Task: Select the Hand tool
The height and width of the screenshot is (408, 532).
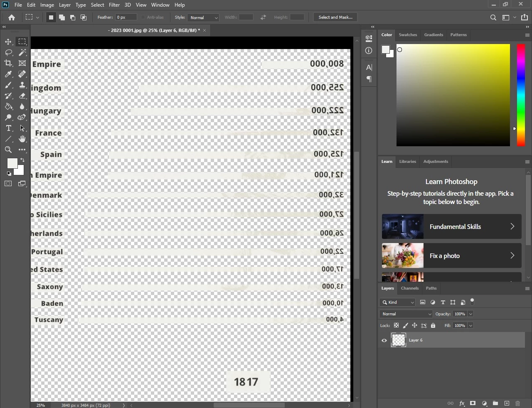Action: [22, 139]
